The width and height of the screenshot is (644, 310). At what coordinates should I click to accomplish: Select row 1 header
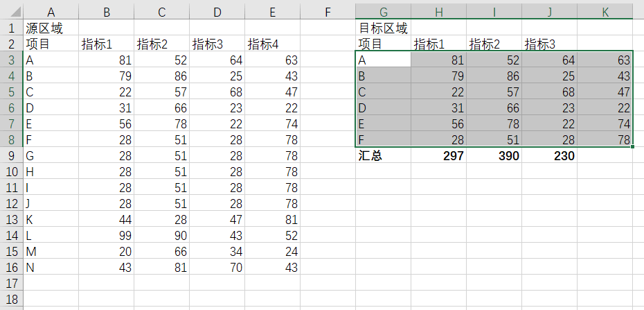tap(12, 28)
